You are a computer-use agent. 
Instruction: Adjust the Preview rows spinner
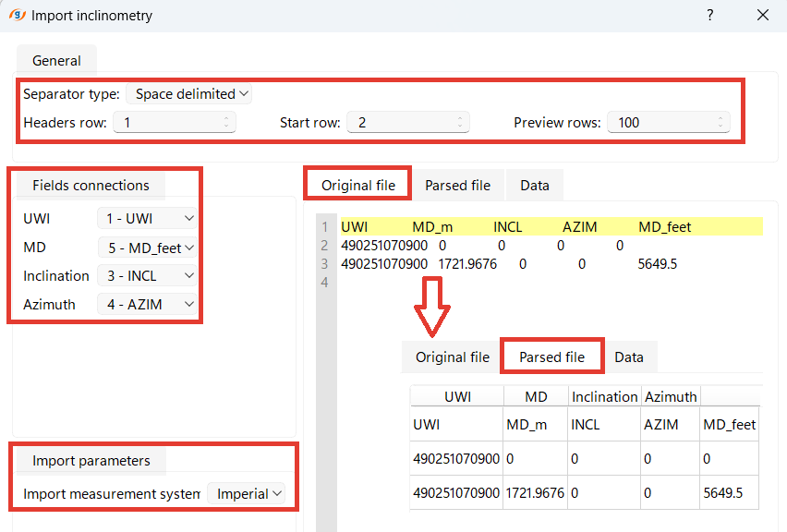click(x=668, y=123)
